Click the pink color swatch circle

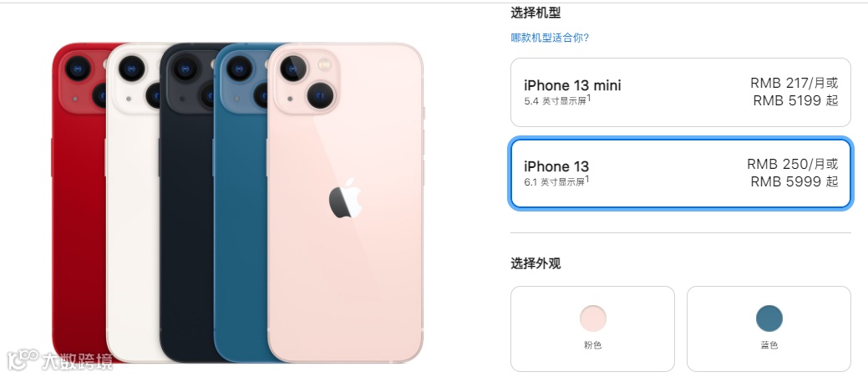593,318
